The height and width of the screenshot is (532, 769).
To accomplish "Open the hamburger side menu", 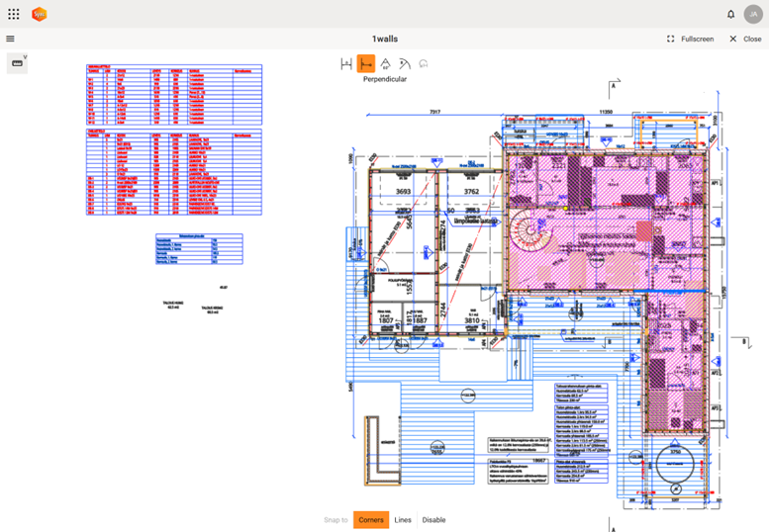I will 10,39.
